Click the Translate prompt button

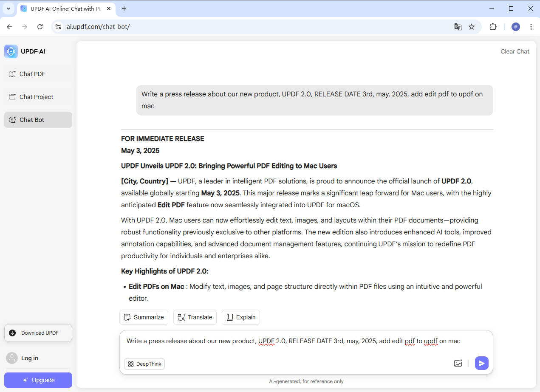point(195,317)
